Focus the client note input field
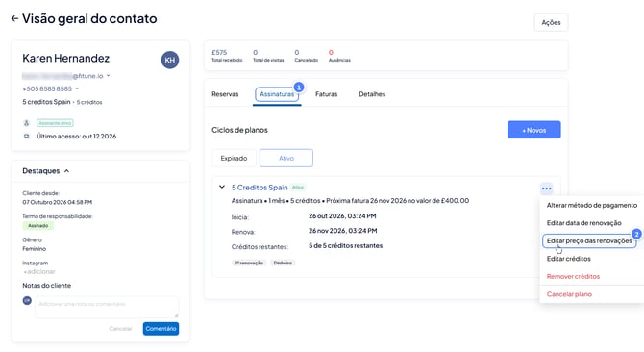 107,307
